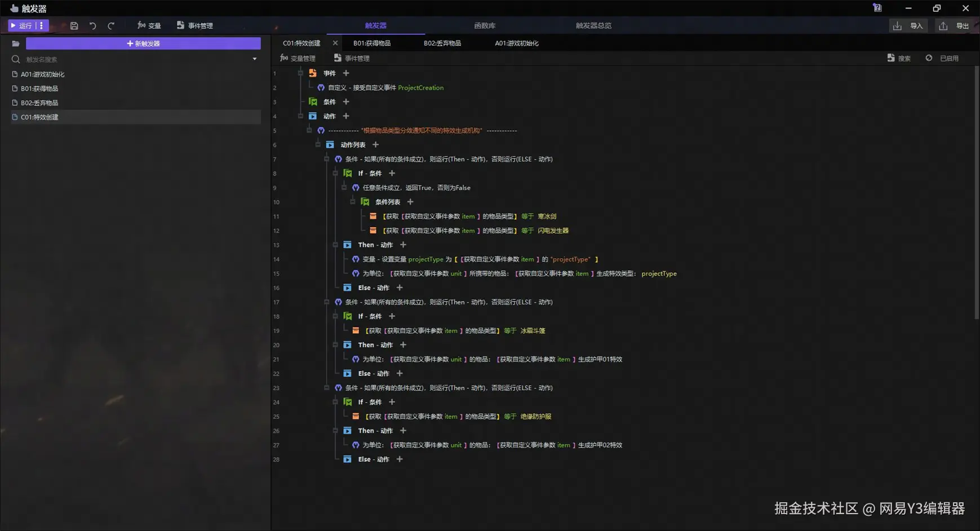The width and height of the screenshot is (980, 531).
Task: Add an action to Else - 动作 on line 22
Action: (400, 373)
